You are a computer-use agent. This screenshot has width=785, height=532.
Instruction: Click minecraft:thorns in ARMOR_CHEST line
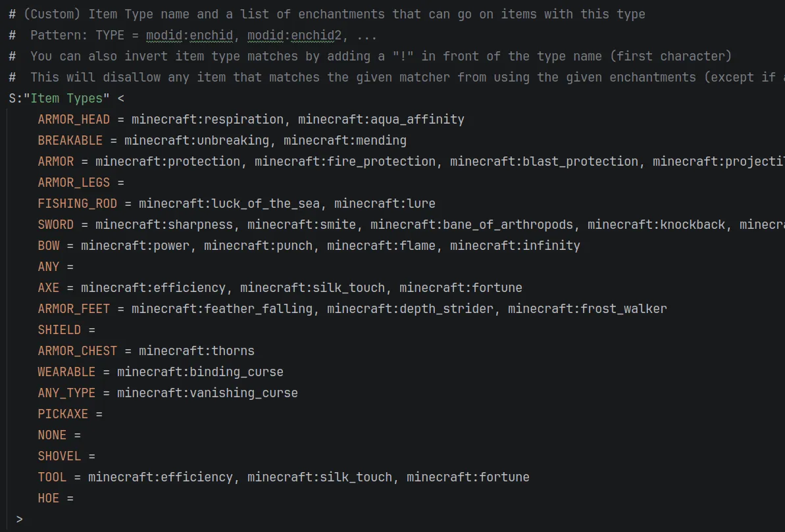click(197, 351)
